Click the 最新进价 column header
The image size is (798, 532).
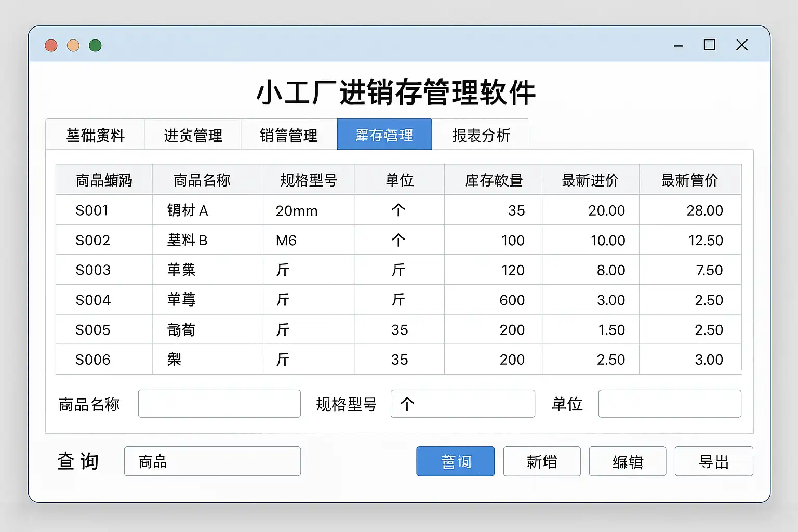click(x=590, y=180)
